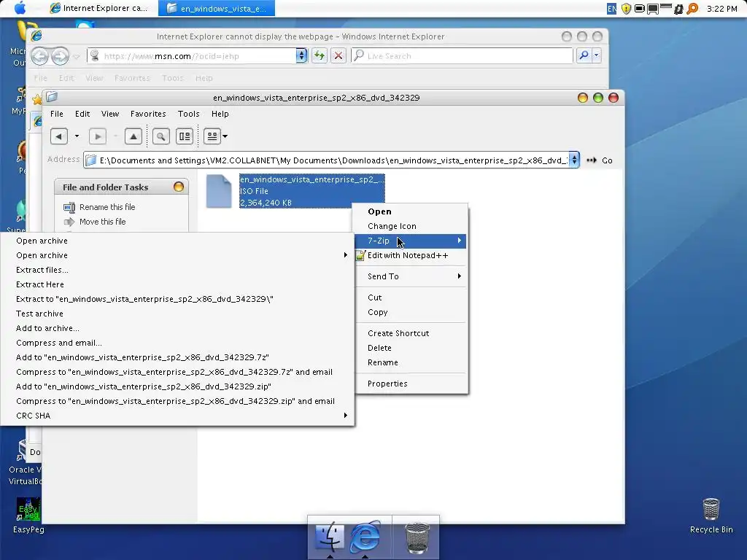Click the yellow security shield tray icon
The height and width of the screenshot is (560, 747).
(x=626, y=9)
